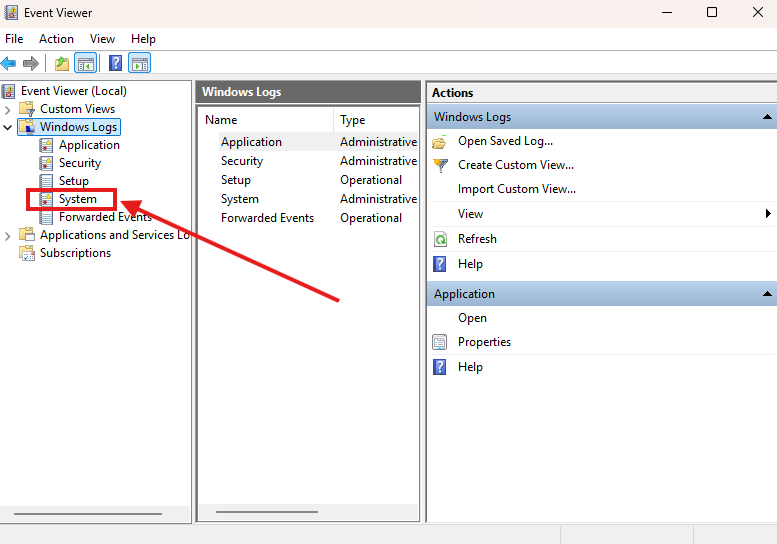Click the Event Viewer (Local) root icon
Image resolution: width=777 pixels, height=544 pixels.
click(8, 91)
